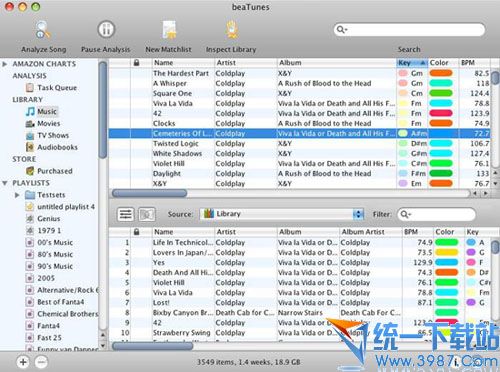Click the orange color swatch of The Hardest Part
Screen dimensions: 500x372
[x=441, y=73]
